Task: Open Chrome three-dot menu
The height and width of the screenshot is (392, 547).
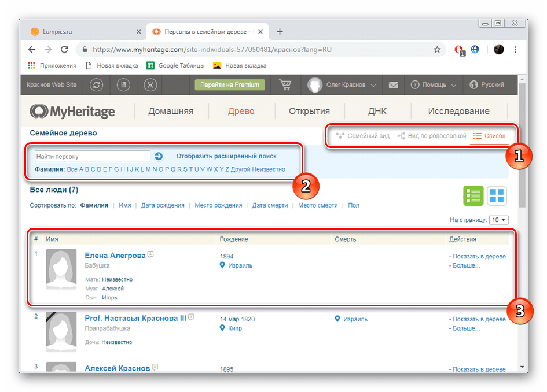Action: (x=515, y=50)
